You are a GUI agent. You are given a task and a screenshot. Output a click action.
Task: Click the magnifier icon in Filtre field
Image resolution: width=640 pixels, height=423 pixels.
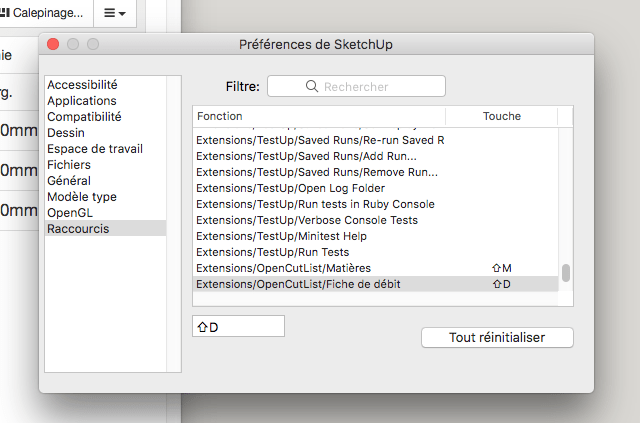tap(312, 86)
